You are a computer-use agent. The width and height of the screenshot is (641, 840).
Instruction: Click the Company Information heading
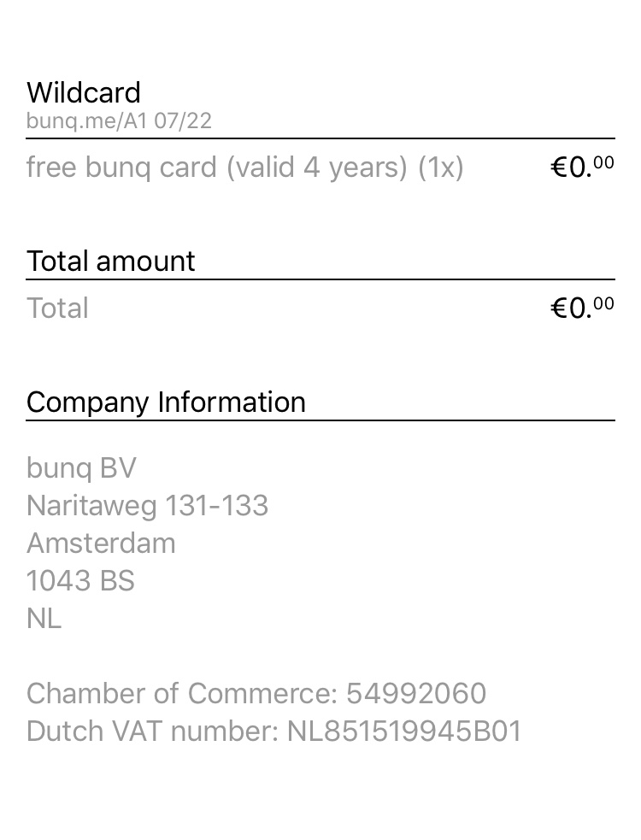[x=166, y=402]
